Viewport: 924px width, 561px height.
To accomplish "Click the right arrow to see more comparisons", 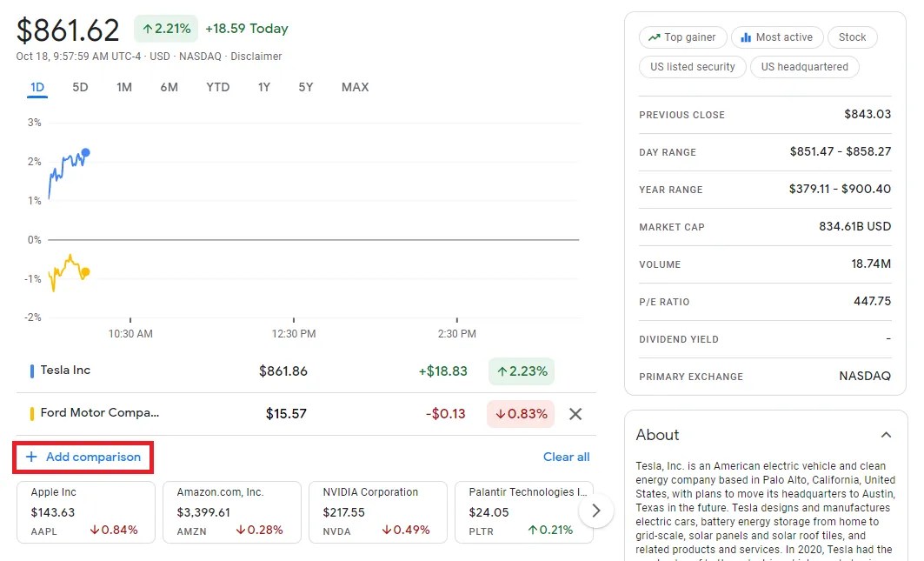I will point(596,511).
